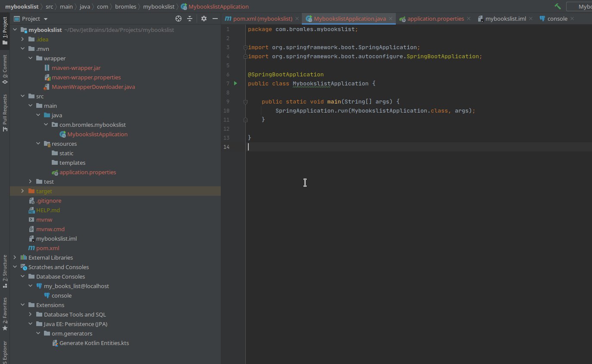
Task: Select the templates folder
Action: [72, 163]
